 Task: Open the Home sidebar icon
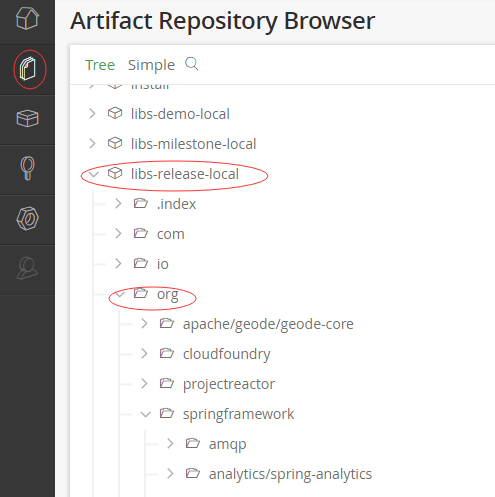27,18
